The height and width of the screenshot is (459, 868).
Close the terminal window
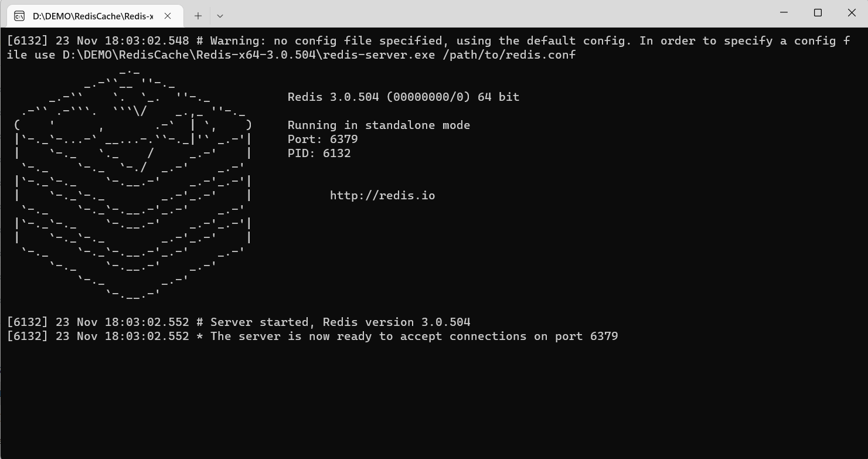pyautogui.click(x=852, y=13)
